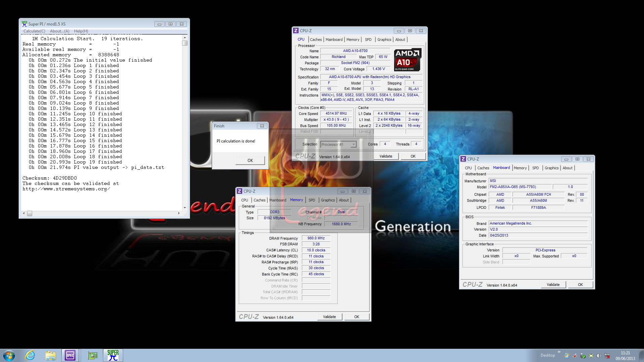
Task: Click the Super PI vertical scrollbar thumb
Action: click(x=185, y=43)
